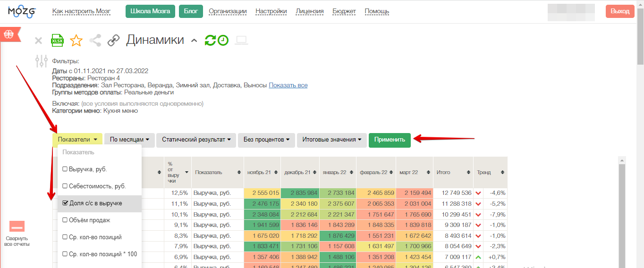Viewport: 644px width, 268px height.
Task: Click the Показать все link
Action: tap(288, 85)
